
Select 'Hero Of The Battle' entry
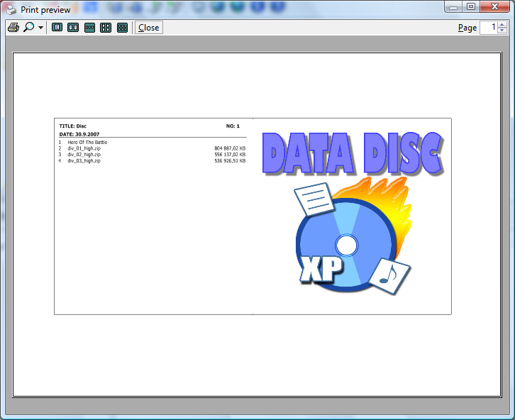(x=87, y=142)
